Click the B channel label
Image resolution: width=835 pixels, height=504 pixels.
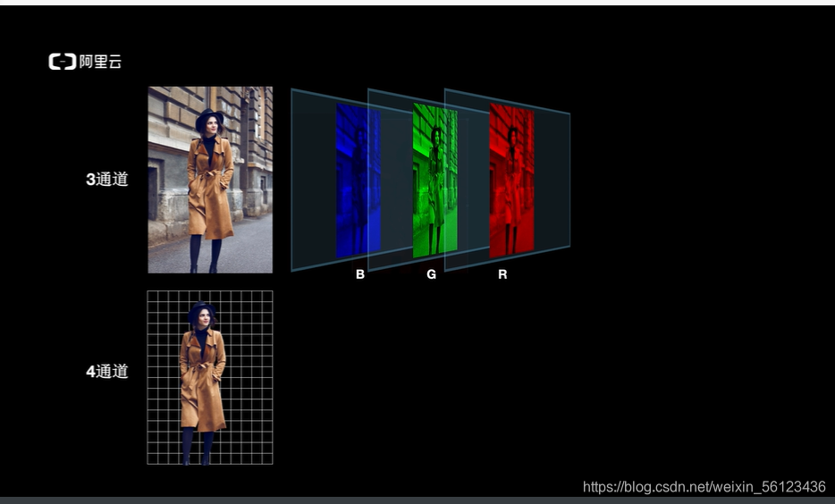pyautogui.click(x=360, y=274)
